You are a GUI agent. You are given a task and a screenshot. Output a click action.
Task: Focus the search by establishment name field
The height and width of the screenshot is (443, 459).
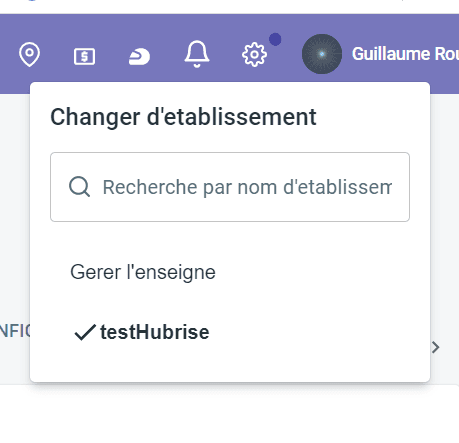[x=230, y=187]
